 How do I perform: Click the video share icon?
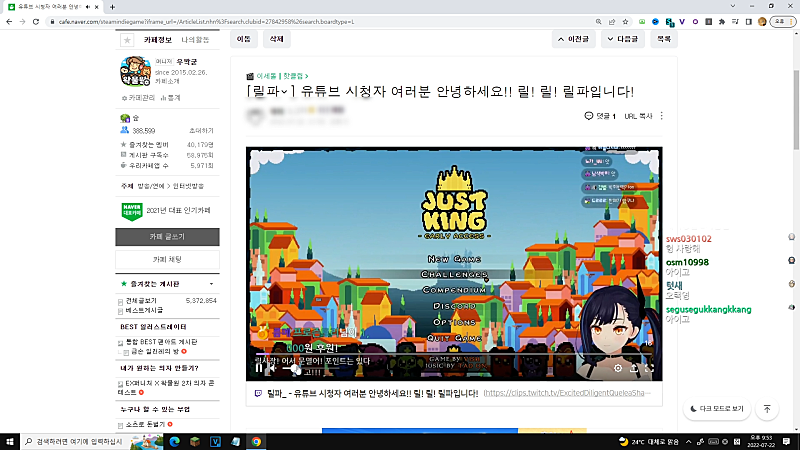click(x=634, y=368)
